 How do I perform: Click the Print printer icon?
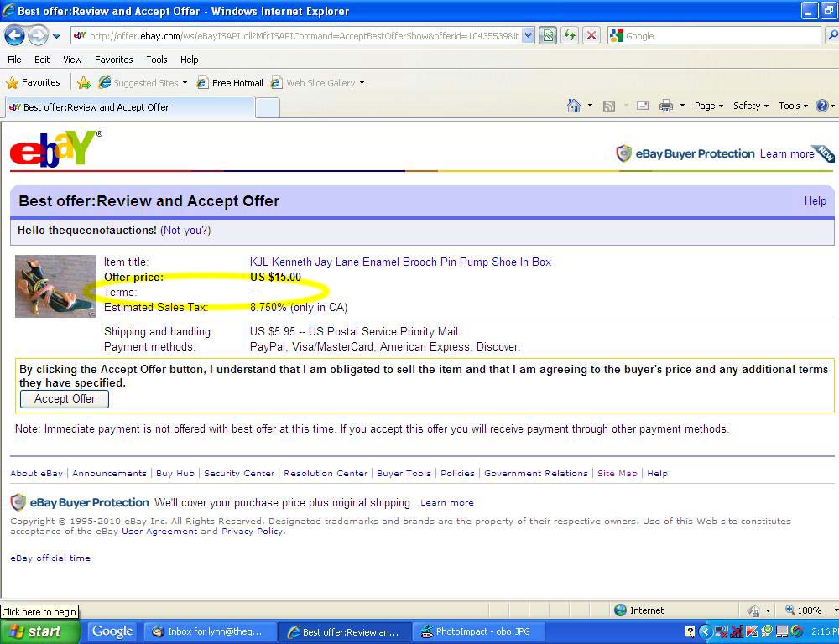click(665, 106)
